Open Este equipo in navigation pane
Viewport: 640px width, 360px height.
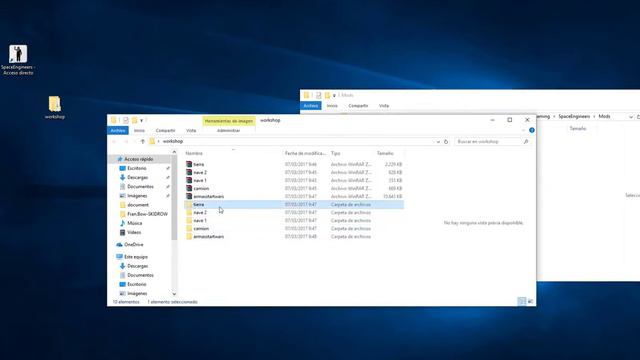tap(136, 257)
